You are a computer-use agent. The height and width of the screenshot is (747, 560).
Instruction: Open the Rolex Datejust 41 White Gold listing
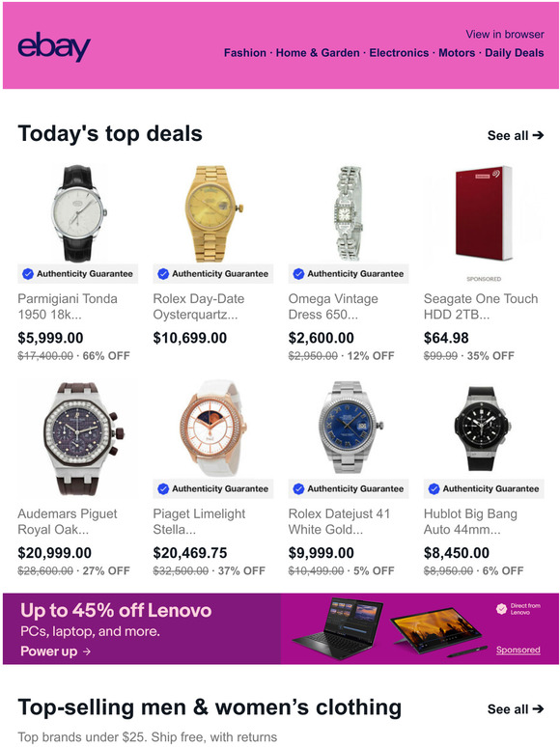(x=339, y=522)
